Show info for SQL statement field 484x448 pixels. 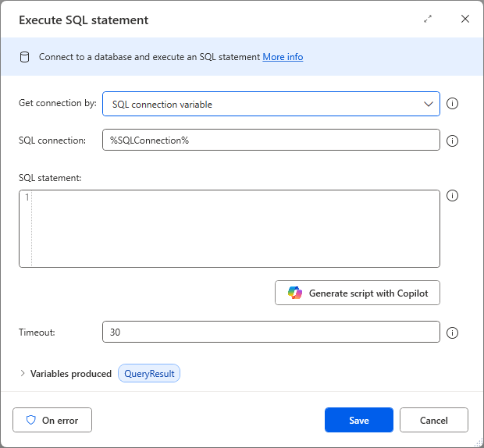pyautogui.click(x=452, y=196)
